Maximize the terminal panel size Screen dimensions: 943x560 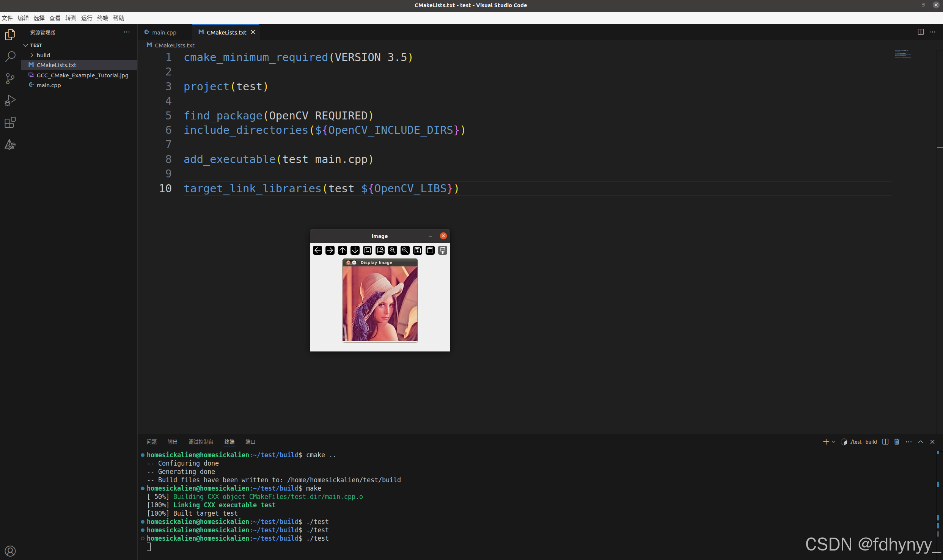pyautogui.click(x=921, y=442)
